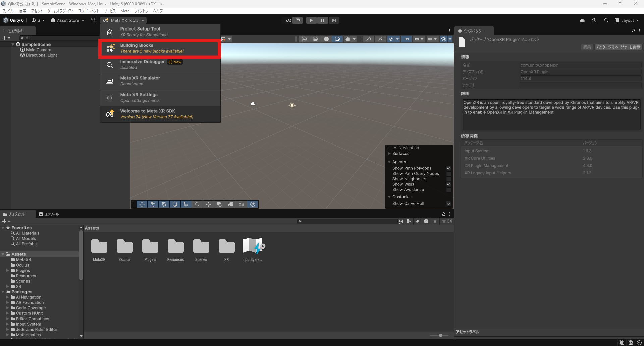The image size is (644, 346).
Task: Choose Meta XR Simulator in the dropdown
Action: [x=160, y=81]
